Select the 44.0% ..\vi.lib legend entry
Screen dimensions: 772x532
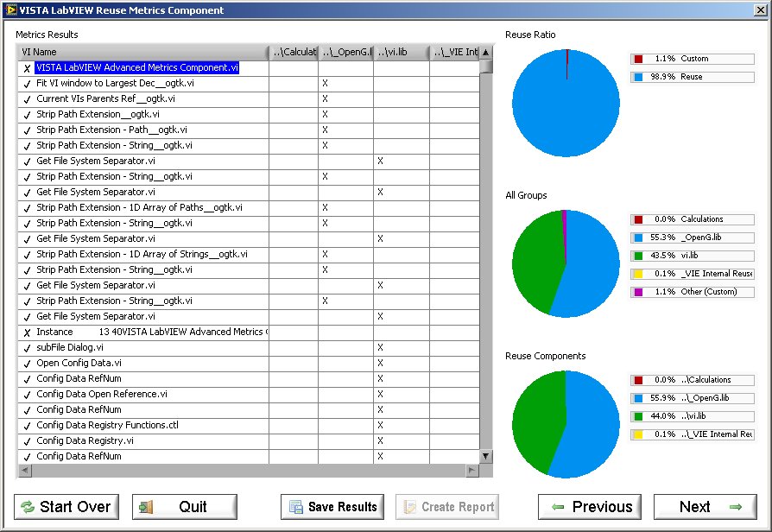[693, 416]
